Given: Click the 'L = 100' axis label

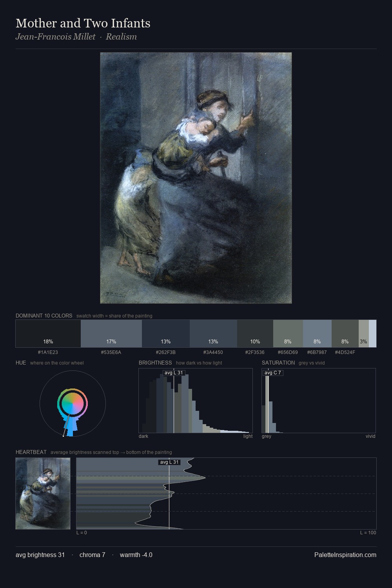Looking at the screenshot, I should pyautogui.click(x=368, y=532).
